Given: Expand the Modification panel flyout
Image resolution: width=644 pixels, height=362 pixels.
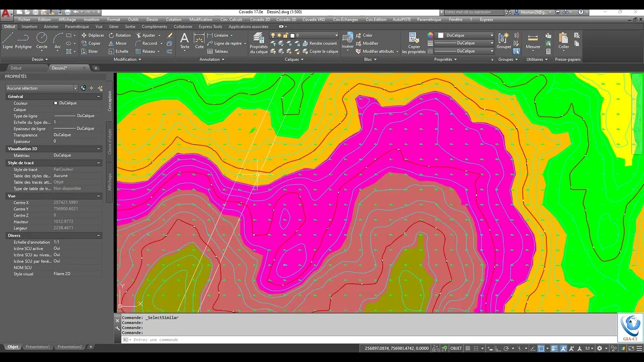Looking at the screenshot, I should 127,59.
